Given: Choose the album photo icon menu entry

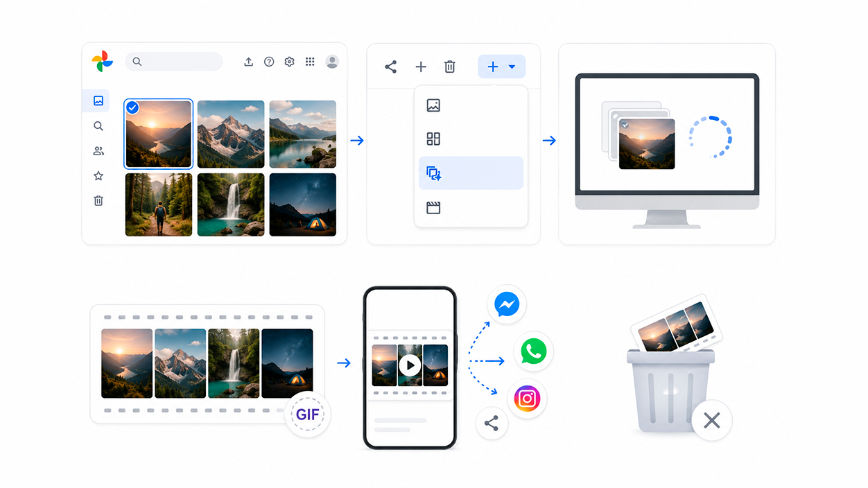Looking at the screenshot, I should pyautogui.click(x=471, y=105).
